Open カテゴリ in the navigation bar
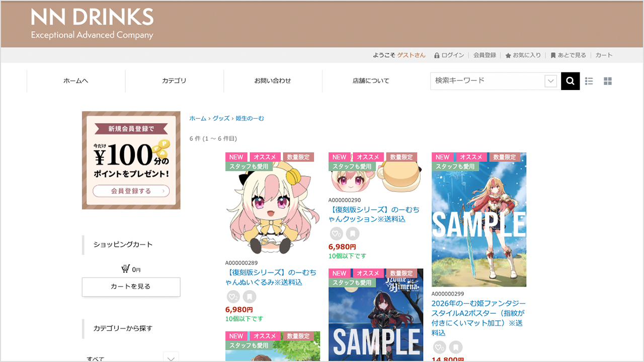 [174, 81]
